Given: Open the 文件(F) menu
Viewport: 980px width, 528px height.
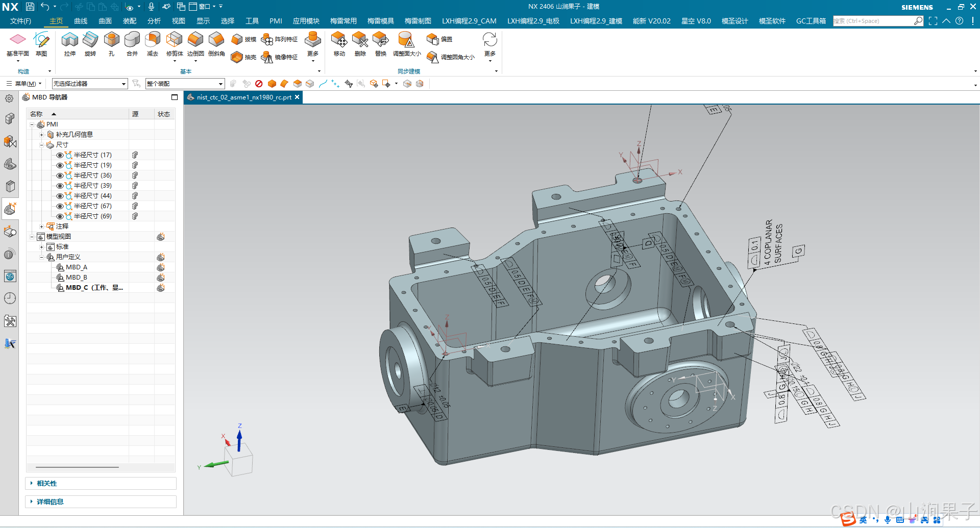Looking at the screenshot, I should pyautogui.click(x=20, y=21).
